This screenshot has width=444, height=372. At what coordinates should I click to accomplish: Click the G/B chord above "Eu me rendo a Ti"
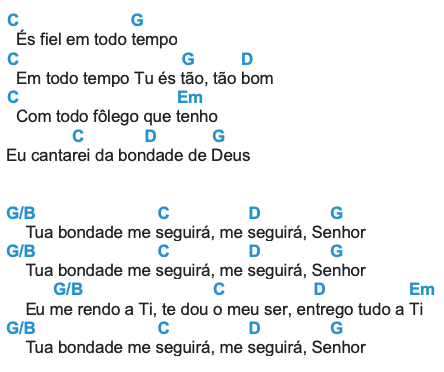point(68,289)
